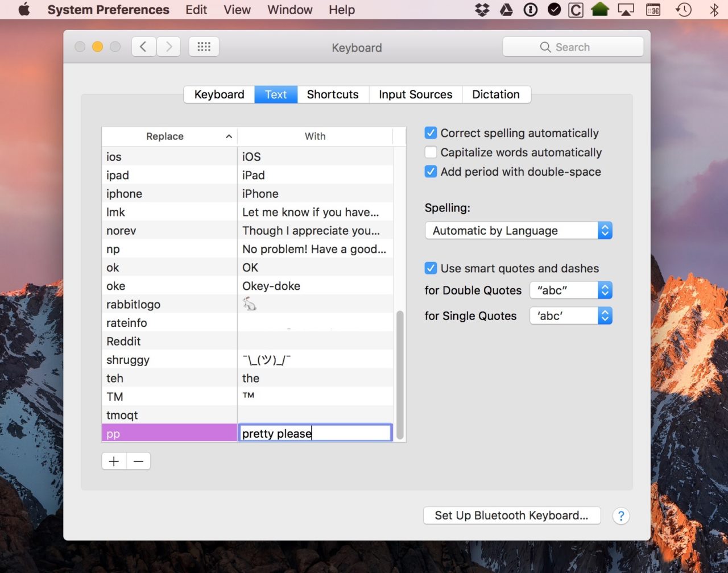Add a new replacement with plus button
The width and height of the screenshot is (728, 573).
click(114, 461)
